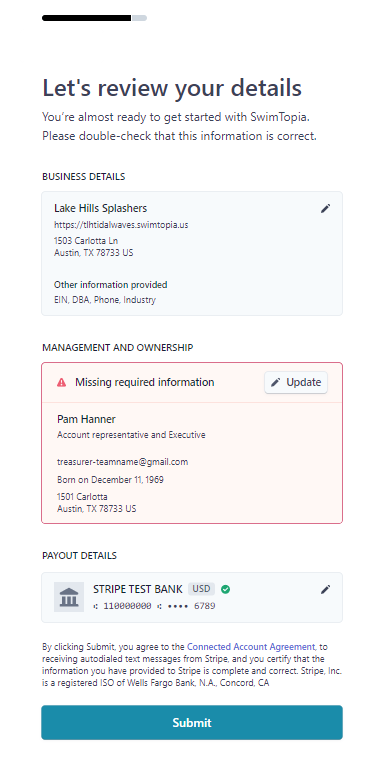Image resolution: width=390 pixels, height=757 pixels.
Task: Click the MANAGEMENT AND OWNERSHIP heading
Action: [118, 348]
